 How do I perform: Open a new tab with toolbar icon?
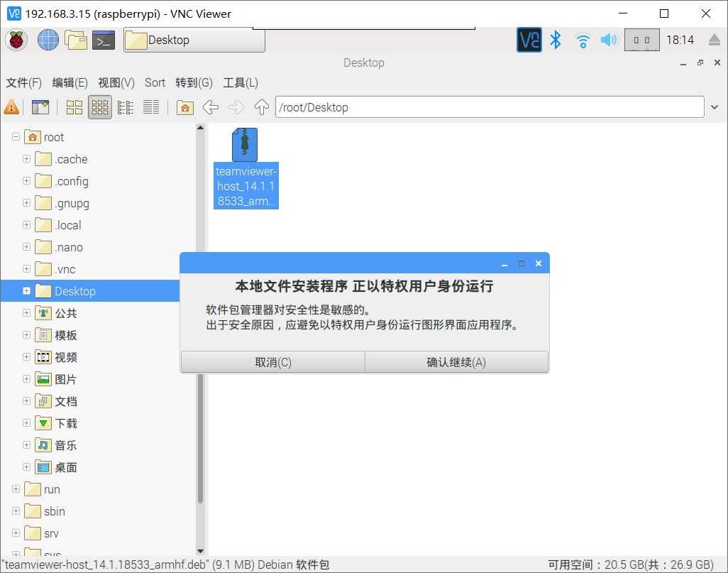[x=40, y=107]
